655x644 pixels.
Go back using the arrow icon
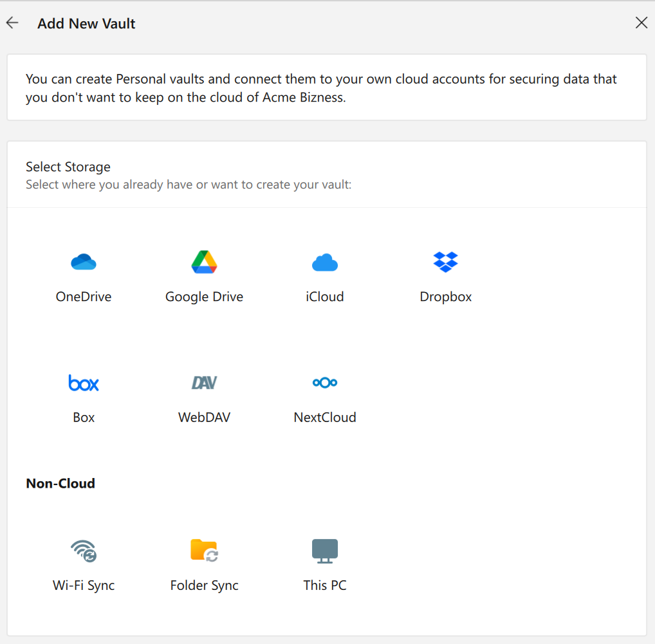click(x=12, y=23)
